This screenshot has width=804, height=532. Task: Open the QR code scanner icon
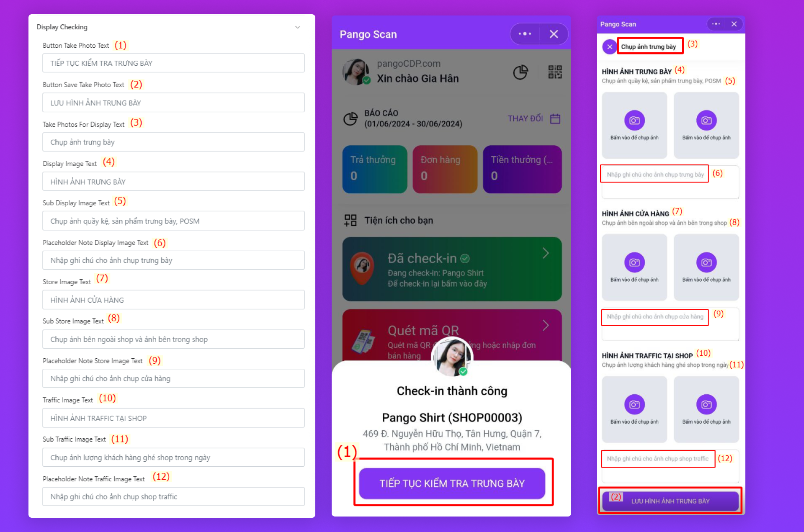[555, 72]
